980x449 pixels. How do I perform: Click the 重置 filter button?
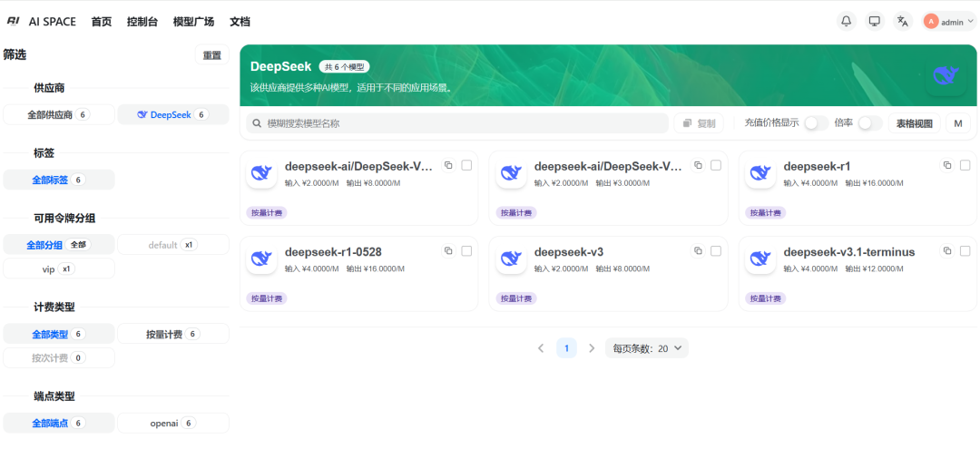pyautogui.click(x=211, y=55)
